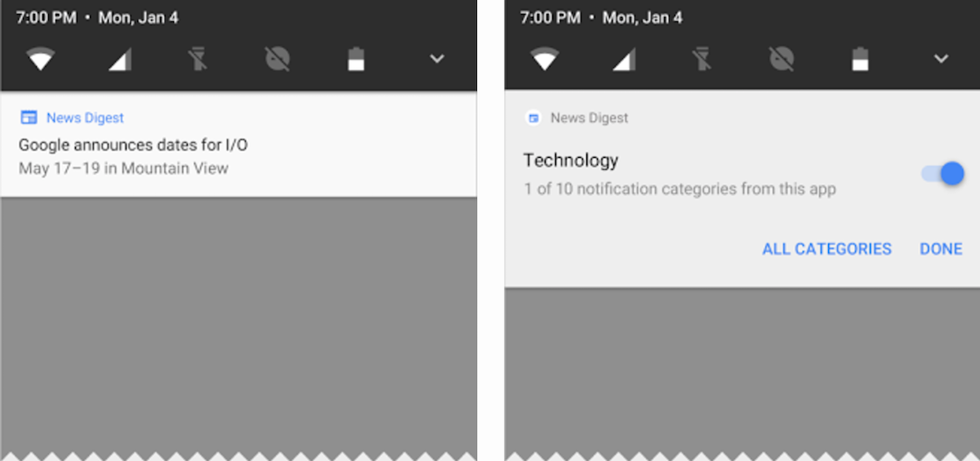
Task: Tap the auto-rotate icon in right screen
Action: [x=782, y=59]
